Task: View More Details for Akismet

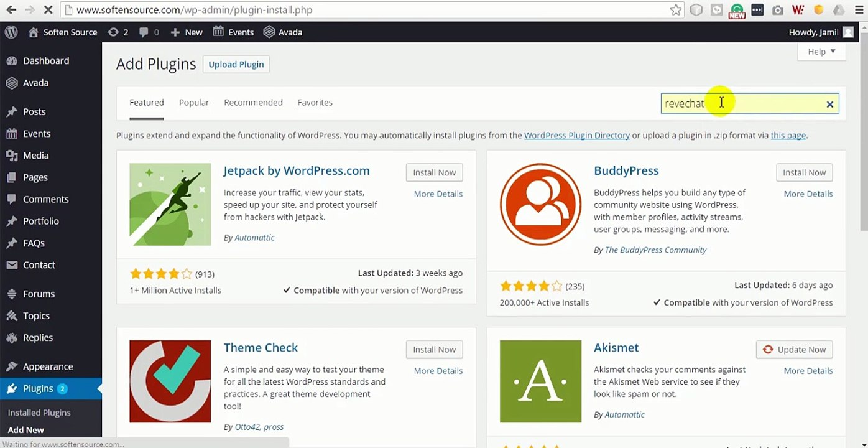Action: [808, 371]
